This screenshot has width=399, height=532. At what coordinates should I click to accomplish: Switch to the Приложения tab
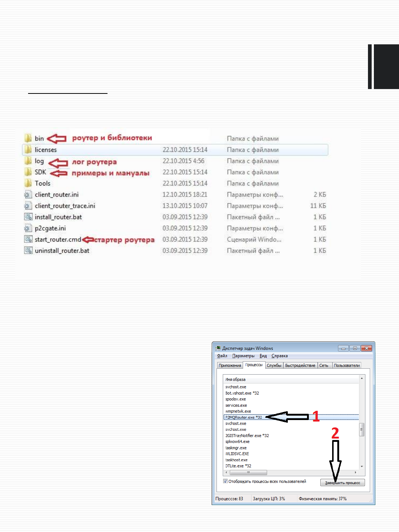230,365
